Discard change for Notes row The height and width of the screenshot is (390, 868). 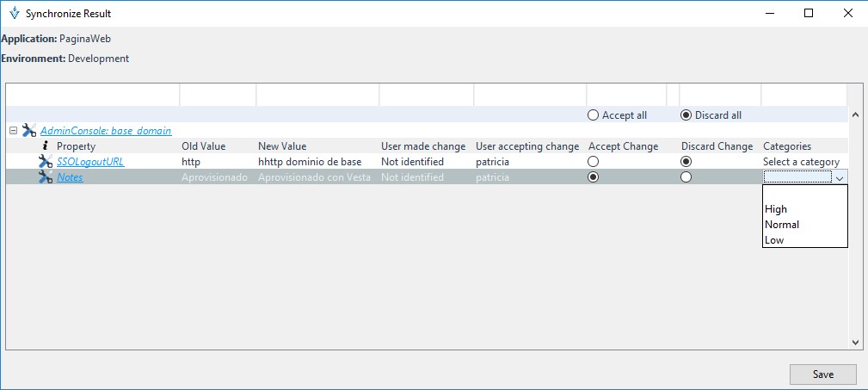(x=686, y=177)
